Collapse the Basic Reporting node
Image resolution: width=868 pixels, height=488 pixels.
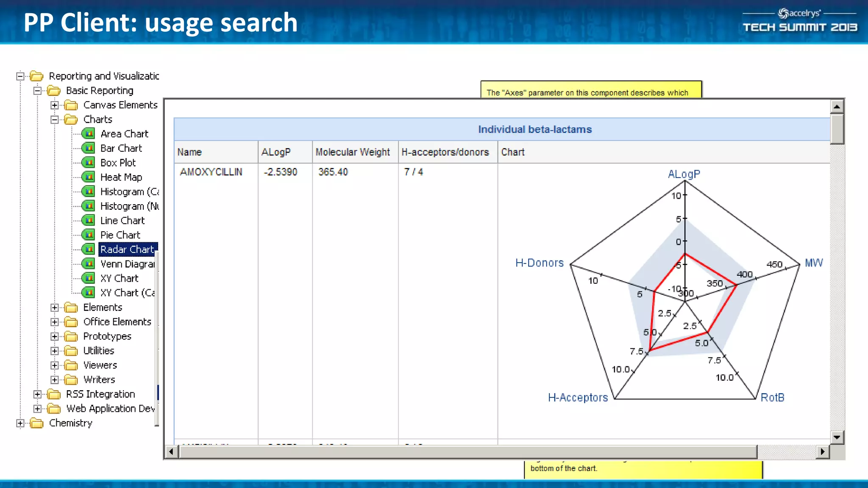click(x=37, y=91)
